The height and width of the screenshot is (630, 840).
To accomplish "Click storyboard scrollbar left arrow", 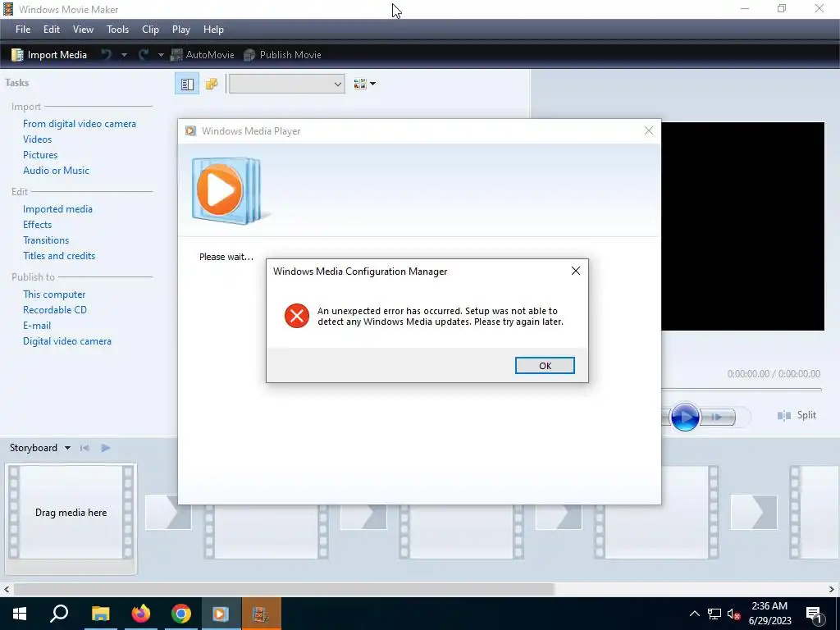I will (7, 589).
